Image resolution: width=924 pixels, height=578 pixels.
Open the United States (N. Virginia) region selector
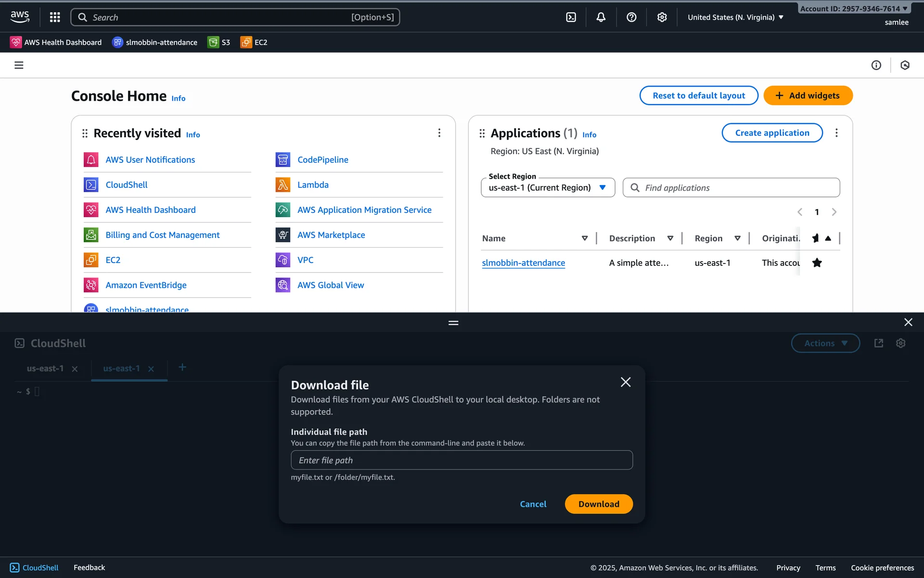pos(735,17)
